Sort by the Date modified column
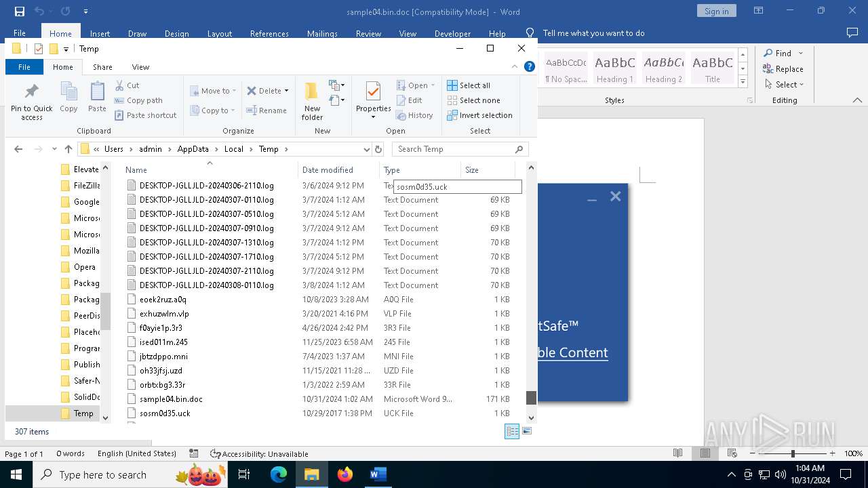Screen dimensions: 868x488 [x=328, y=170]
